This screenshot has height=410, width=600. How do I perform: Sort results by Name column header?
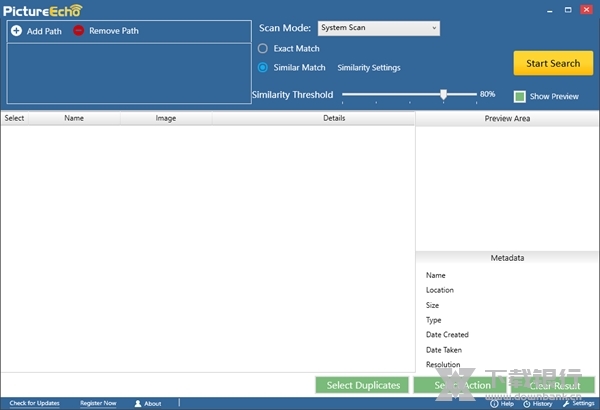[74, 118]
